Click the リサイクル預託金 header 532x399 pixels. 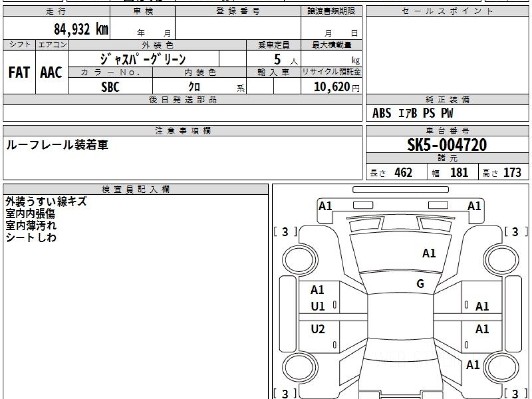point(332,73)
